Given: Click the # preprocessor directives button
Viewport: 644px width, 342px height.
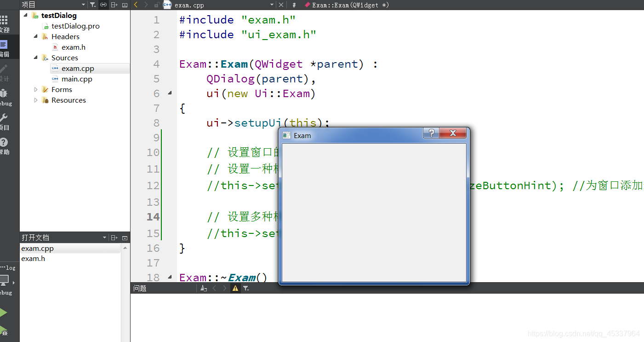Looking at the screenshot, I should coord(294,5).
